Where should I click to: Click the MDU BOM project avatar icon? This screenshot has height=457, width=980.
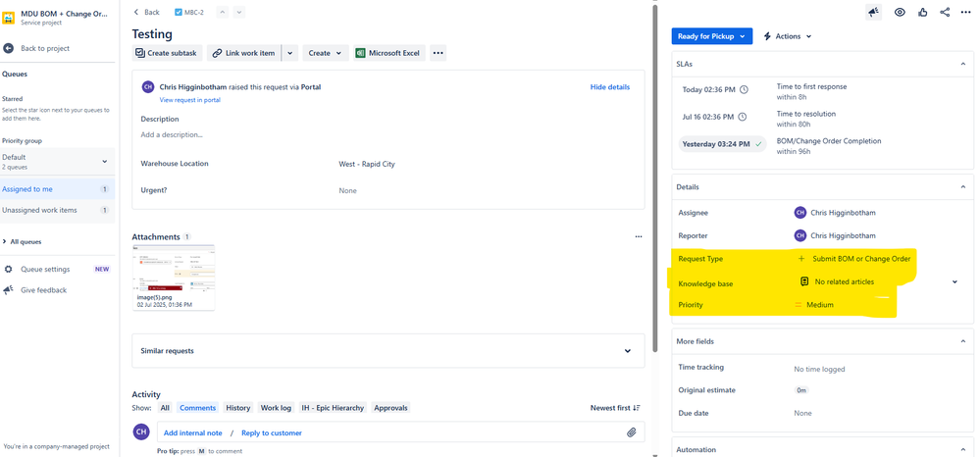pyautogui.click(x=8, y=17)
